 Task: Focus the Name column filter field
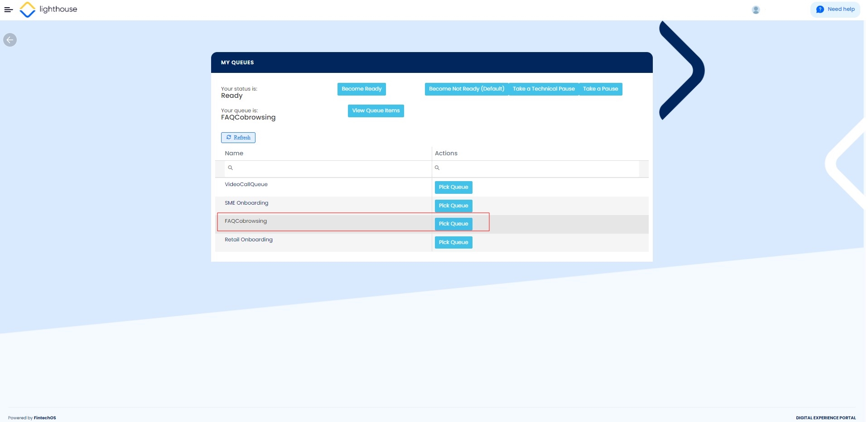pyautogui.click(x=331, y=168)
